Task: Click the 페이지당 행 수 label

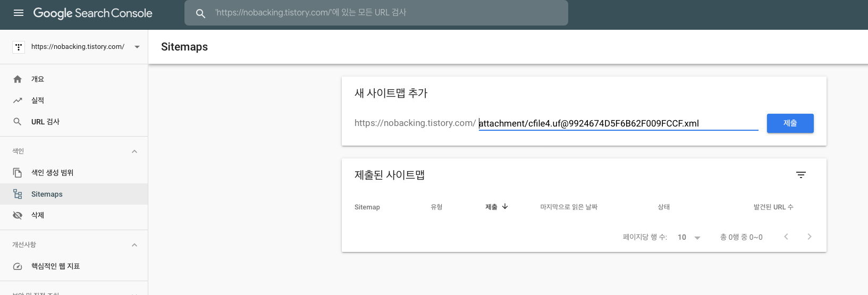Action: point(645,237)
